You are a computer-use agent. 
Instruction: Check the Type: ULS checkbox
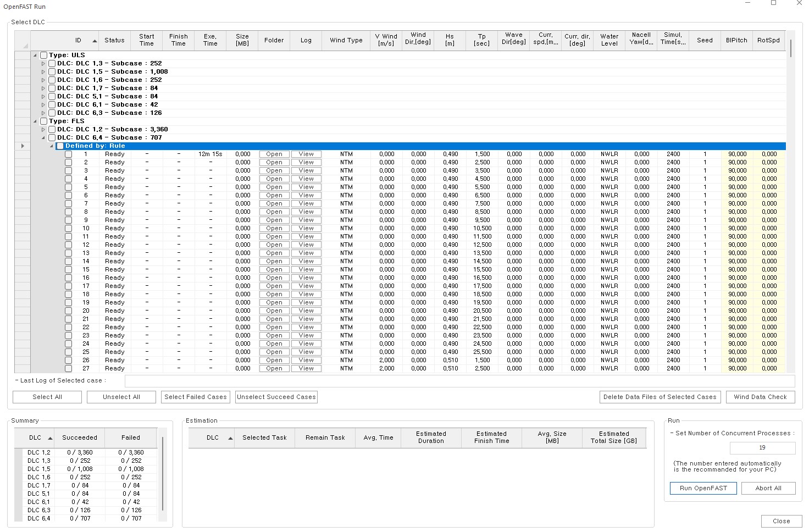tap(44, 56)
